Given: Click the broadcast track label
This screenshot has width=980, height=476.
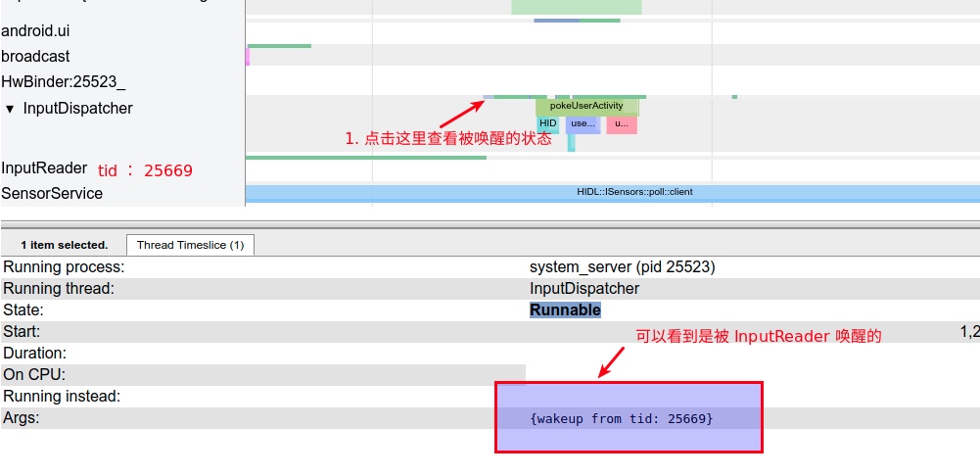Looking at the screenshot, I should (x=35, y=57).
